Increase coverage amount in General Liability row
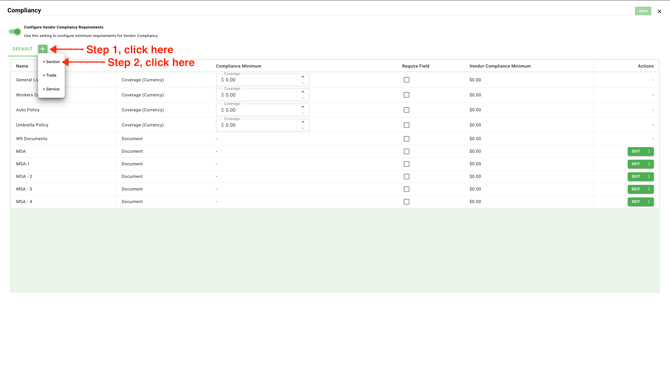Screen dimensions: 670x386 [x=303, y=77]
